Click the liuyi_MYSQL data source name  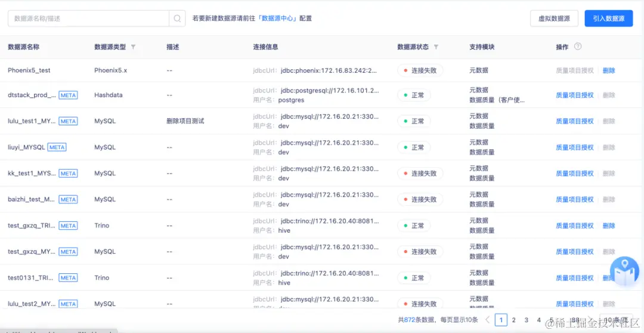tap(26, 147)
